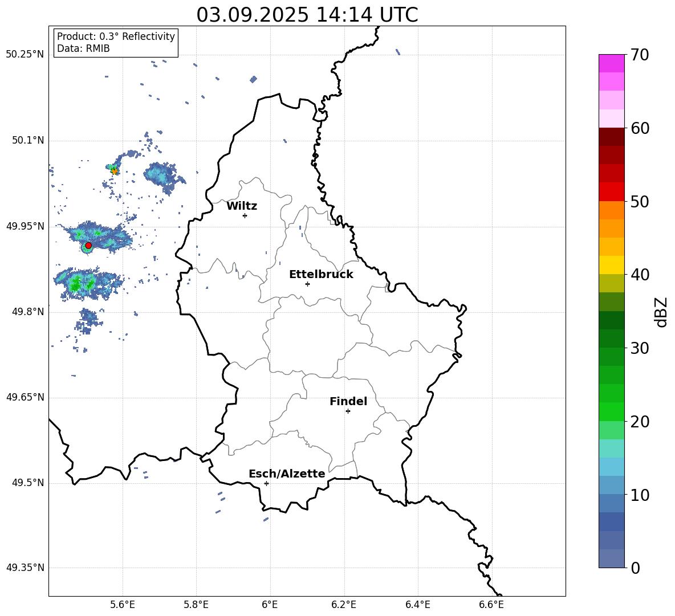
Task: Click the 49.65°N latitude label
Action: [x=25, y=397]
